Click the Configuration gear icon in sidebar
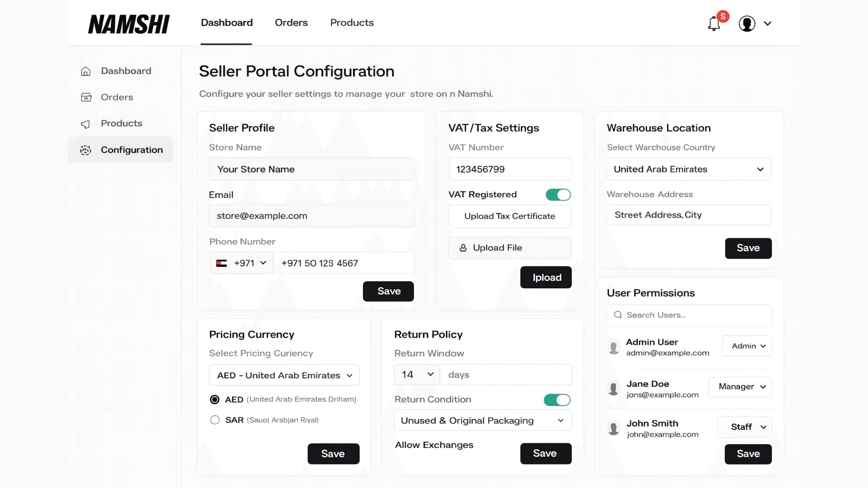This screenshot has width=868, height=488. point(86,150)
